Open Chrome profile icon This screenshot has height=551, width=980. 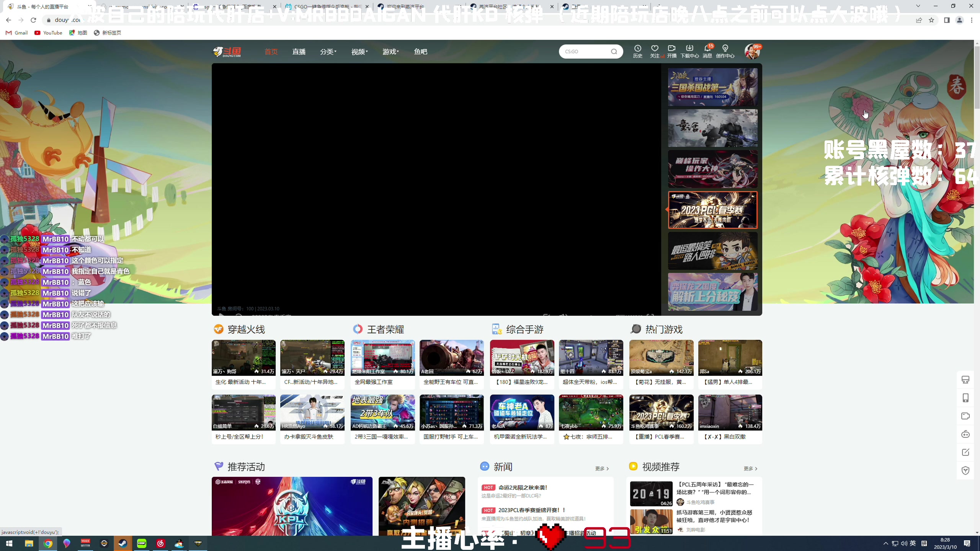point(959,20)
